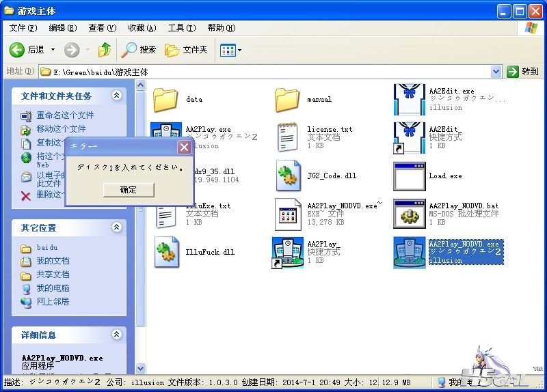
Task: Open the 工具(T) menu
Action: point(182,28)
